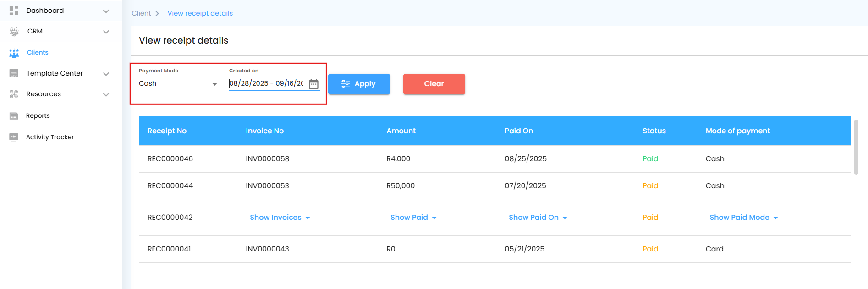Open the CRM menu item
Viewport: 868px width, 289px height.
click(x=35, y=31)
